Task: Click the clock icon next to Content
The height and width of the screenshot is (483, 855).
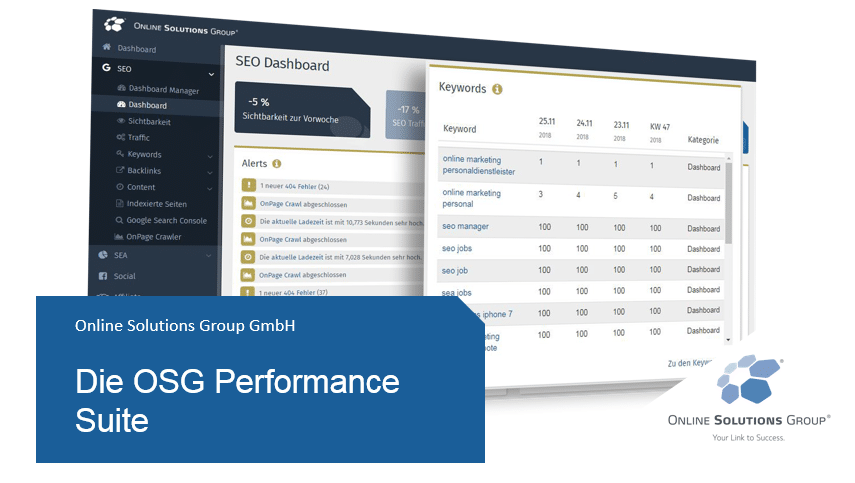Action: (x=120, y=186)
